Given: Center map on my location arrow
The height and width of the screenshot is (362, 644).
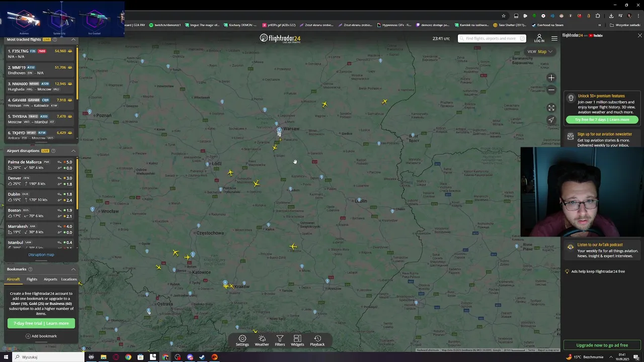Looking at the screenshot, I should [551, 120].
